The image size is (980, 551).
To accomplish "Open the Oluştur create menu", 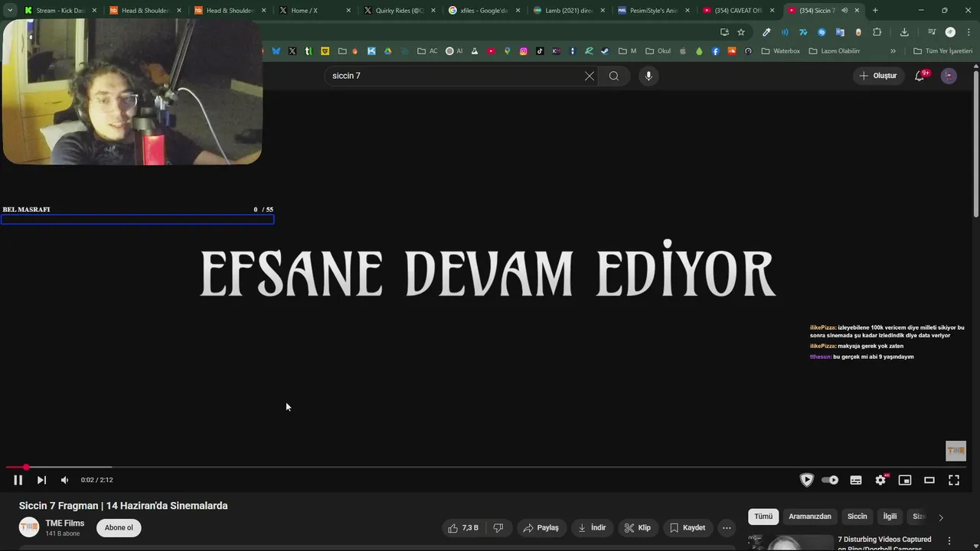I will click(x=877, y=76).
